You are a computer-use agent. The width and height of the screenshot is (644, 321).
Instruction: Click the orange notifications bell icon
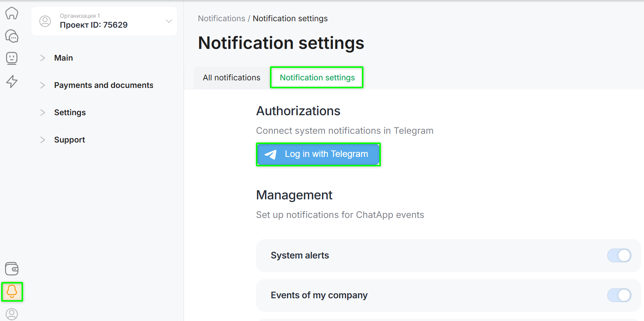(x=12, y=291)
